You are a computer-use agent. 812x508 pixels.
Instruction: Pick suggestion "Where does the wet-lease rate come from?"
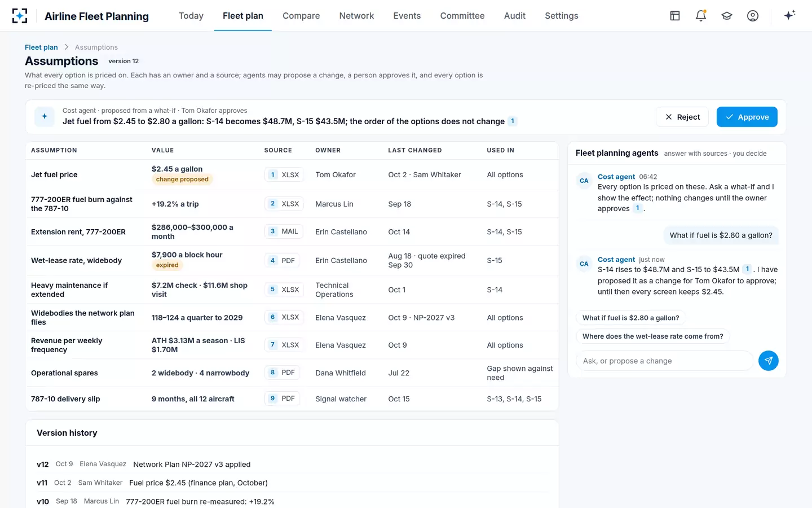pyautogui.click(x=652, y=336)
